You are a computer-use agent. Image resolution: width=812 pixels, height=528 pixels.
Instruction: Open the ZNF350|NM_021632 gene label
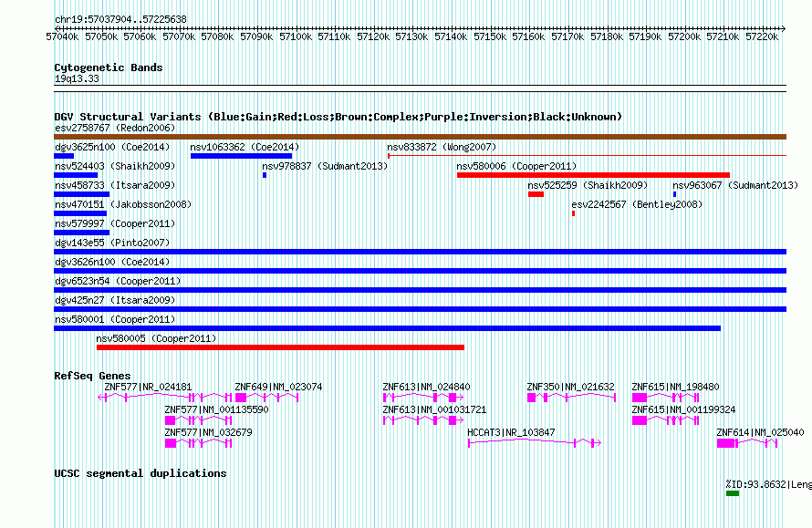click(570, 387)
